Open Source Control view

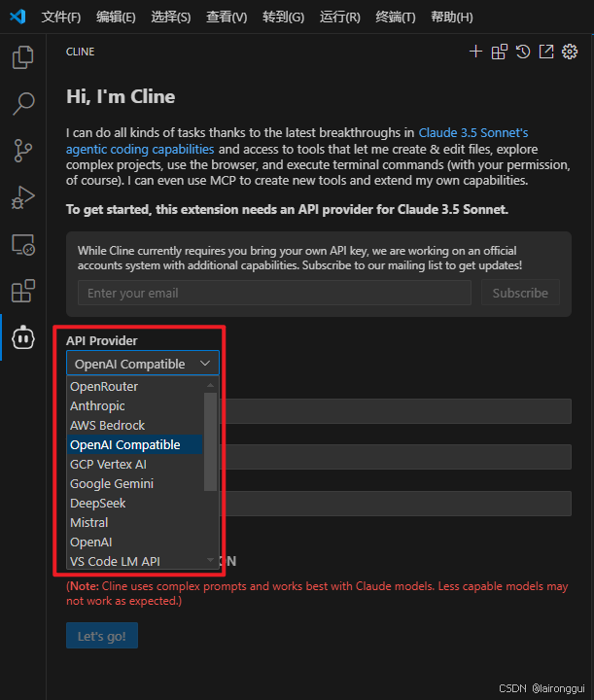[x=22, y=151]
